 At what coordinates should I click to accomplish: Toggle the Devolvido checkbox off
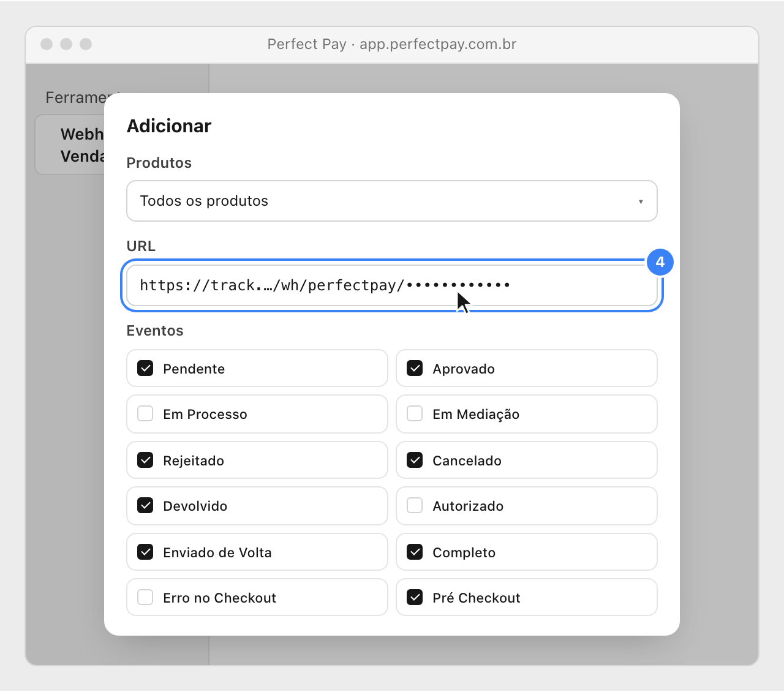pyautogui.click(x=145, y=505)
